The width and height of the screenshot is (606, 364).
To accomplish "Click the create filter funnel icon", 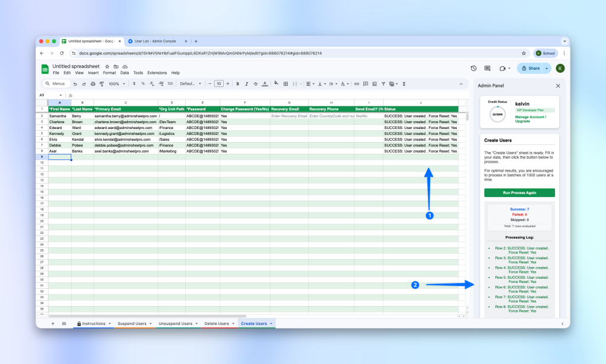I will click(383, 84).
